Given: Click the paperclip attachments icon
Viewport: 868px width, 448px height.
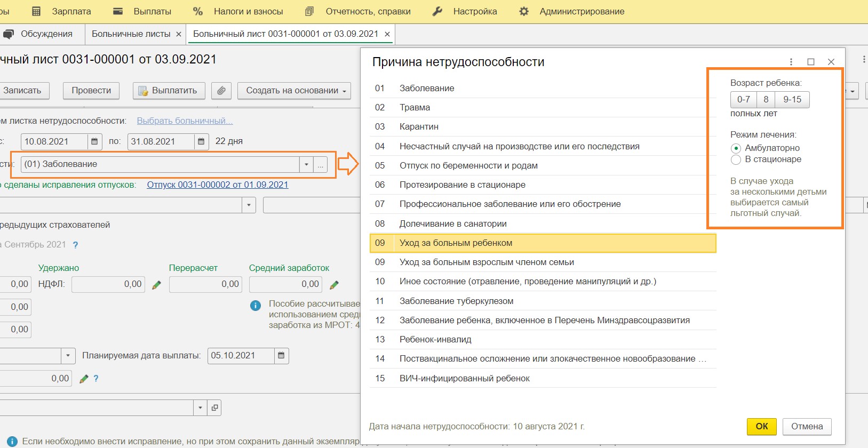Looking at the screenshot, I should [x=221, y=91].
